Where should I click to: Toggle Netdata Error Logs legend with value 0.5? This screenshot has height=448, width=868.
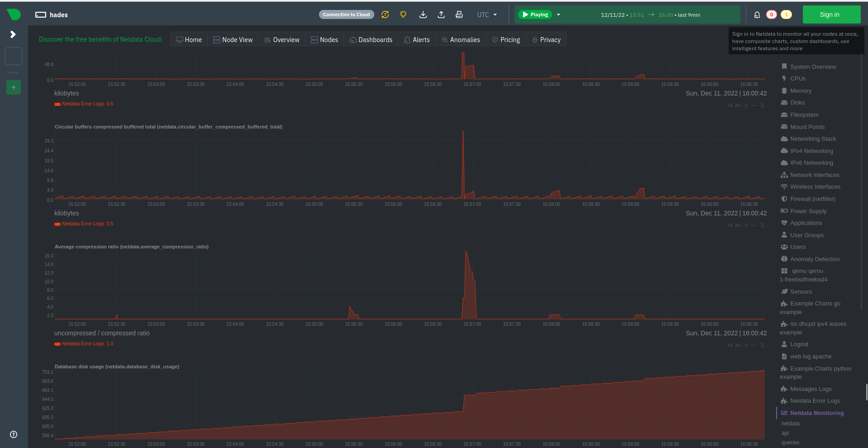(x=84, y=224)
